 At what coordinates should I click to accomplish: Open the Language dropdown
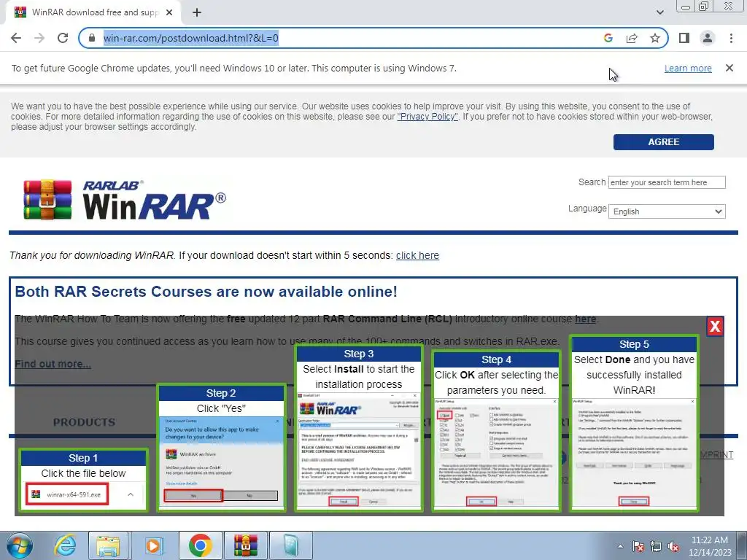[667, 211]
